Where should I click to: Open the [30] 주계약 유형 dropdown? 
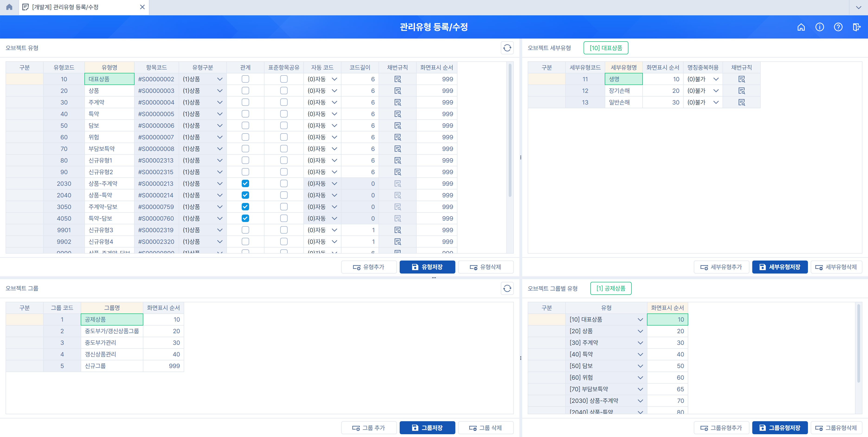click(640, 343)
